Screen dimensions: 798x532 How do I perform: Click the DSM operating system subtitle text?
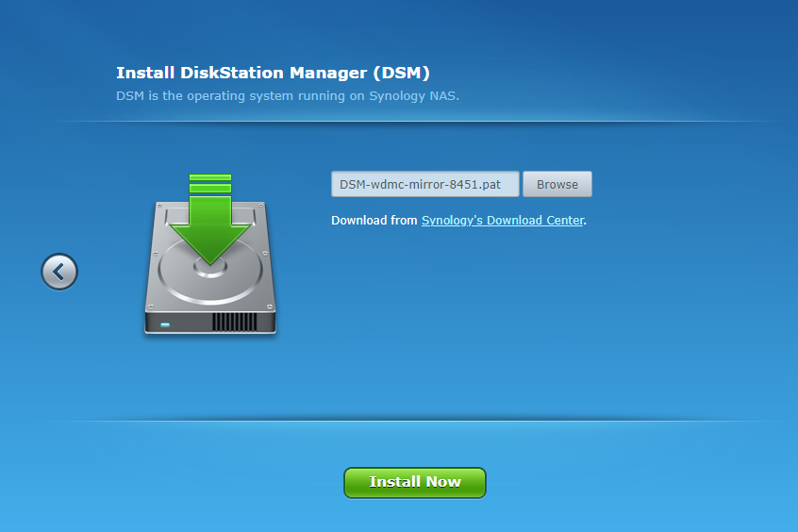288,96
